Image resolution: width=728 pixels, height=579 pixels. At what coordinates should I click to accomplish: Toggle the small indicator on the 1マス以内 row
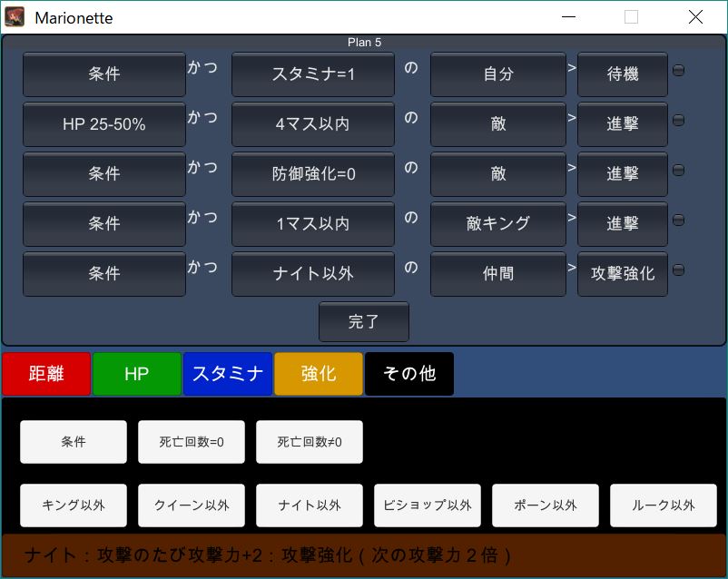(678, 220)
